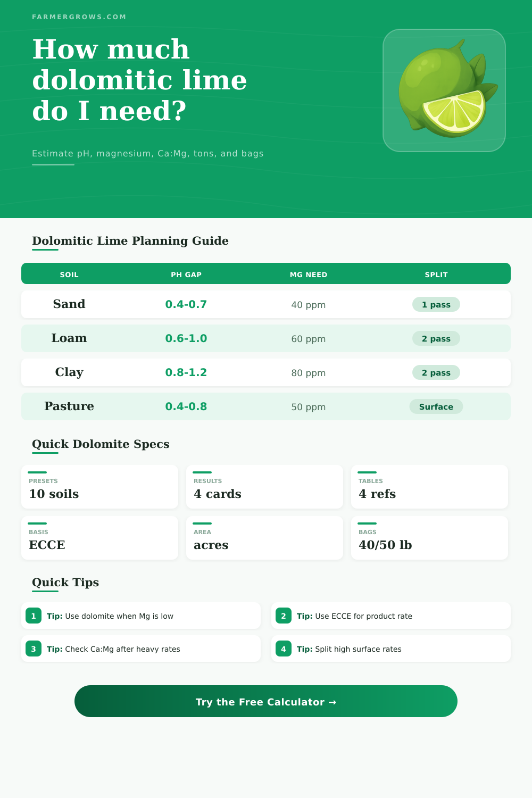Click the 'Sand' soil name
Screen dimensions: 532x798
coord(69,304)
